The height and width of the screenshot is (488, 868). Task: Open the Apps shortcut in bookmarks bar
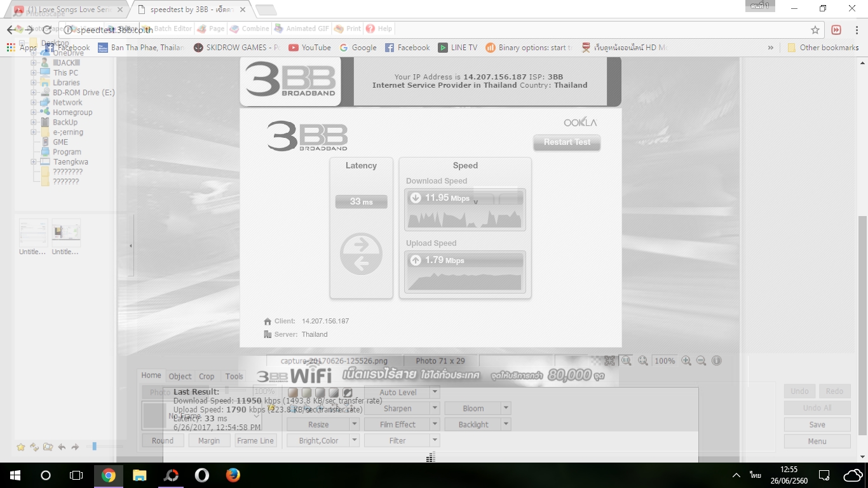coord(22,48)
